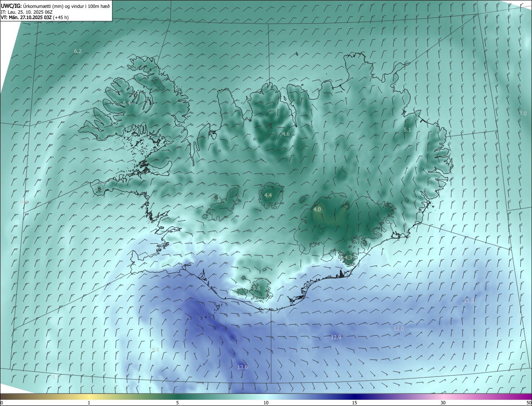Click the 11.9 value label over the ocean
532x406 pixels.
(469, 301)
